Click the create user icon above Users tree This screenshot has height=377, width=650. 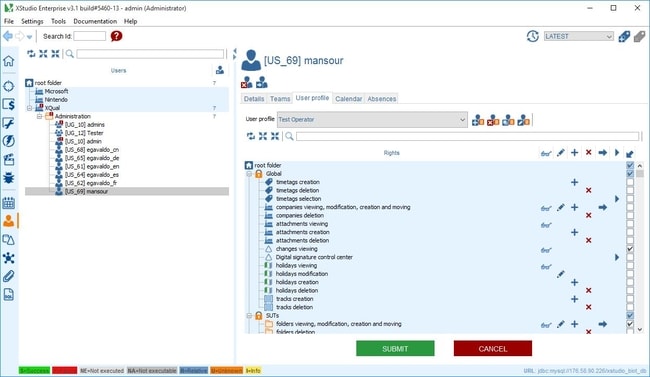[220, 70]
